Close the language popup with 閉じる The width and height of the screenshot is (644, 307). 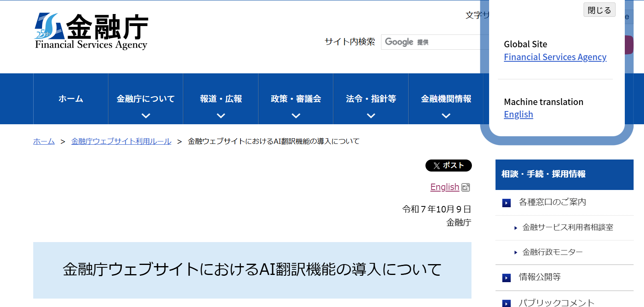[x=599, y=10]
